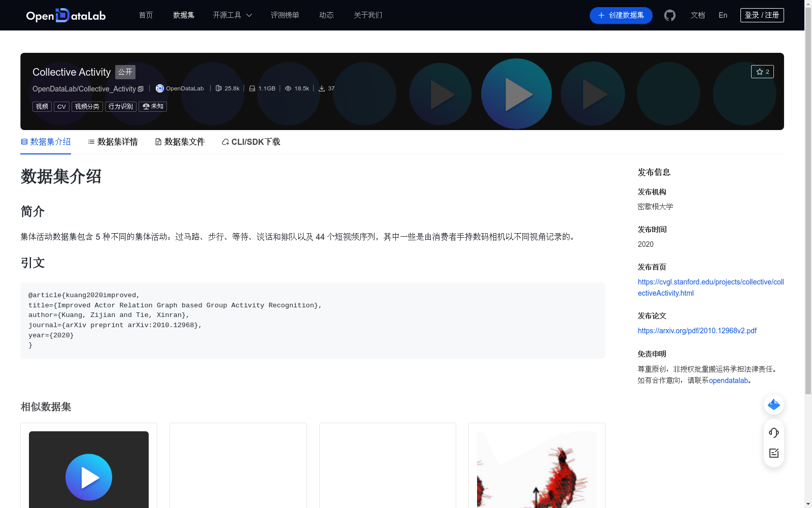Click the 相似数据集 heading

[46, 407]
